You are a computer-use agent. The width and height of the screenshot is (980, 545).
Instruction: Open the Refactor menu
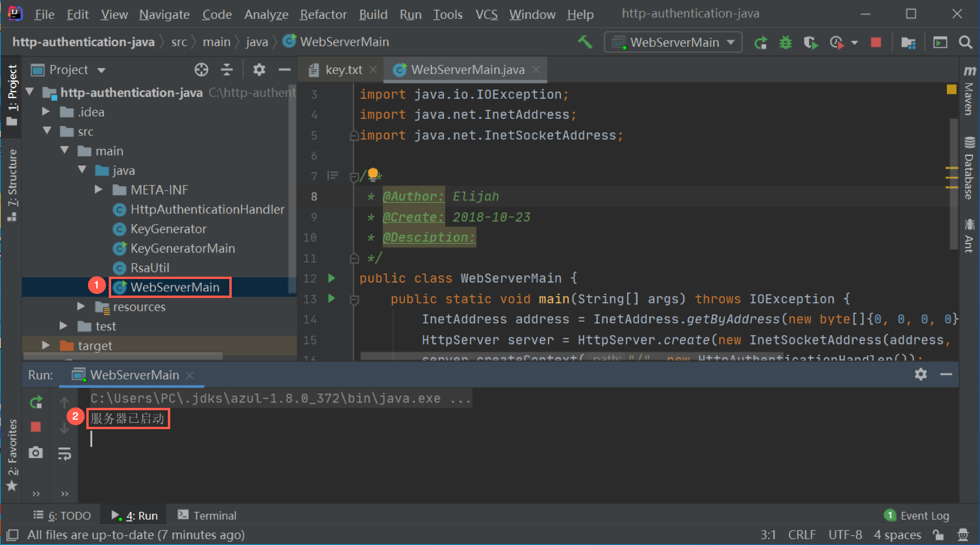point(323,14)
